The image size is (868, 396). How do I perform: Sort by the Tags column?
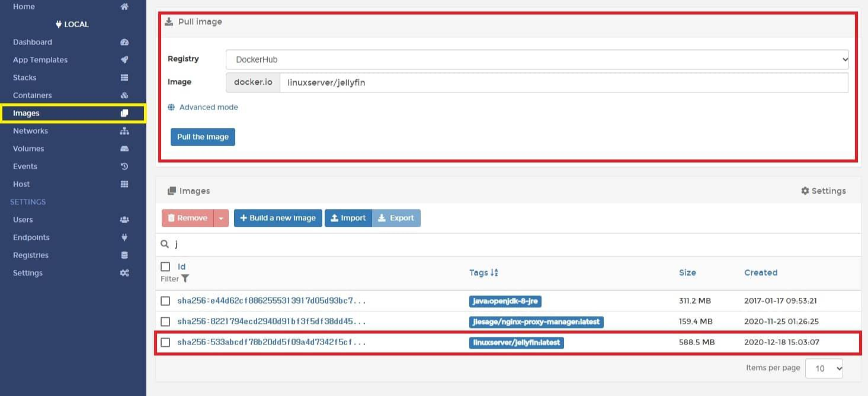483,272
